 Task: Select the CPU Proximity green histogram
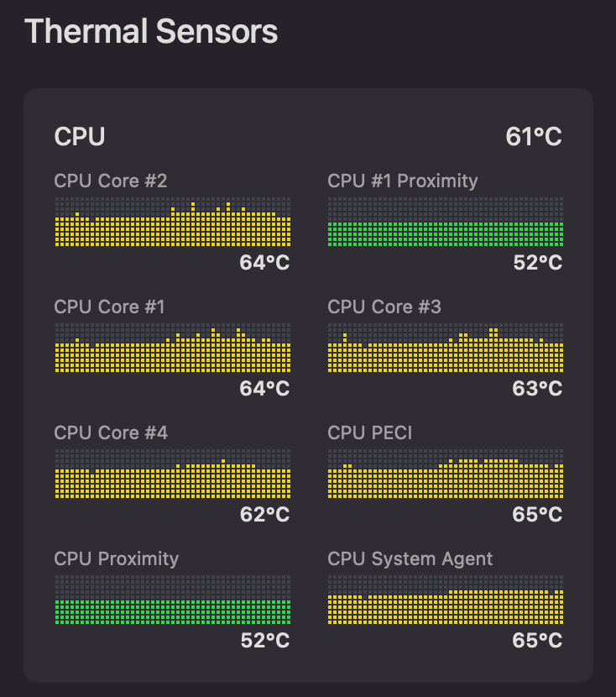172,603
